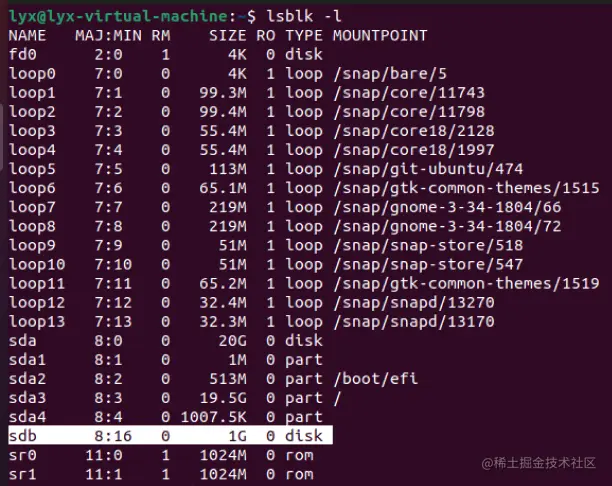Screen dimensions: 612x486
Task: Select the sr1 device name
Action: click(22, 474)
